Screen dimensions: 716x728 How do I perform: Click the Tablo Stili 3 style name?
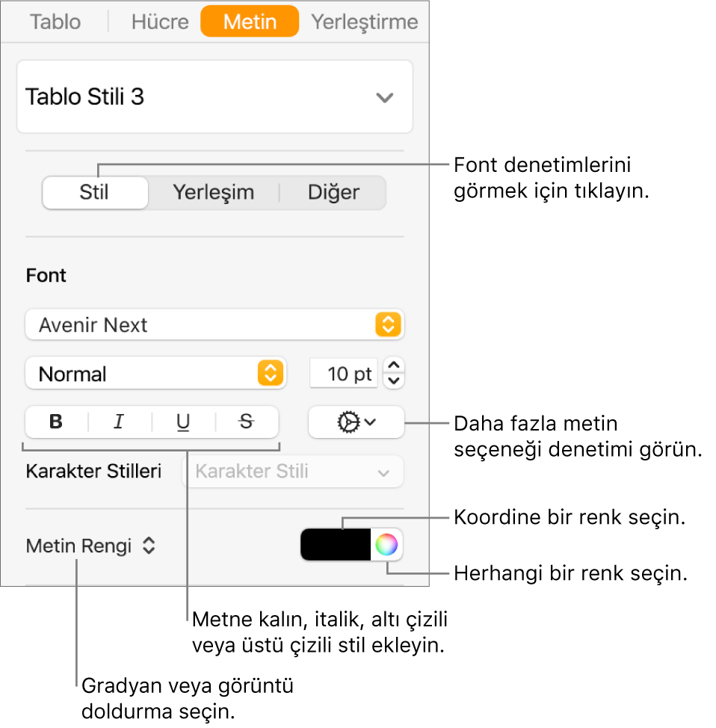[x=85, y=97]
